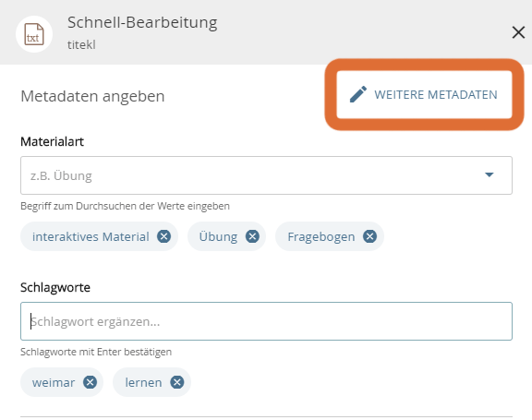Close the Schnell-Bearbeitung dialog
Image resolution: width=532 pixels, height=420 pixels.
click(518, 32)
